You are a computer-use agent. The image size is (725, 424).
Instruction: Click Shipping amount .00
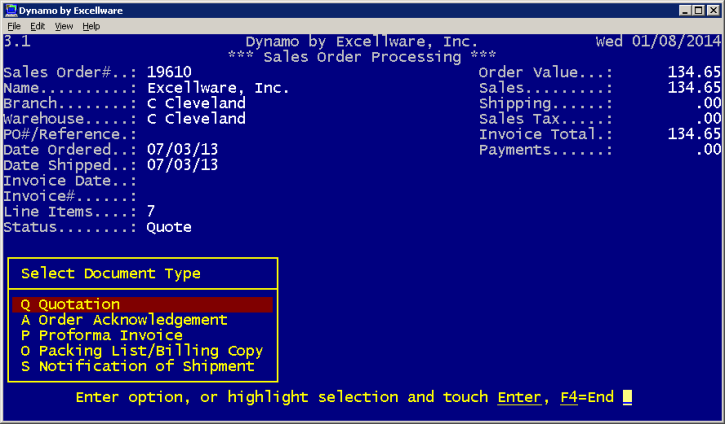click(708, 103)
